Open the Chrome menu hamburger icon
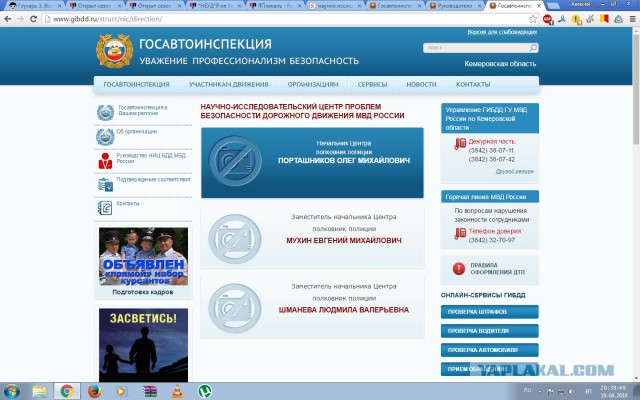 (x=632, y=19)
